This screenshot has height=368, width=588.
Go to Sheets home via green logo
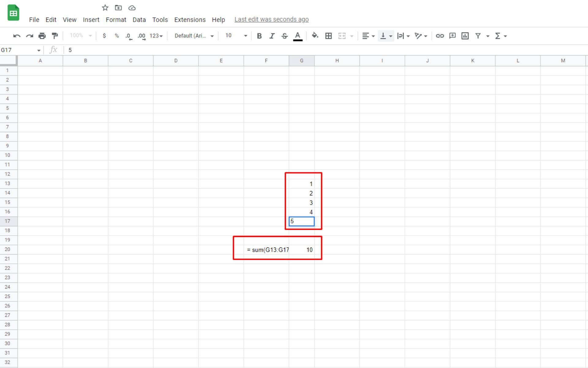(x=13, y=13)
